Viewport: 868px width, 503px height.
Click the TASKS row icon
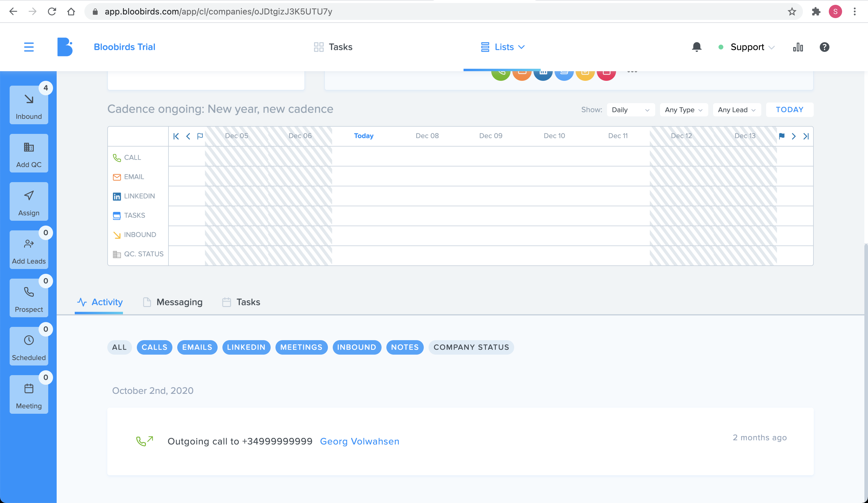click(117, 216)
